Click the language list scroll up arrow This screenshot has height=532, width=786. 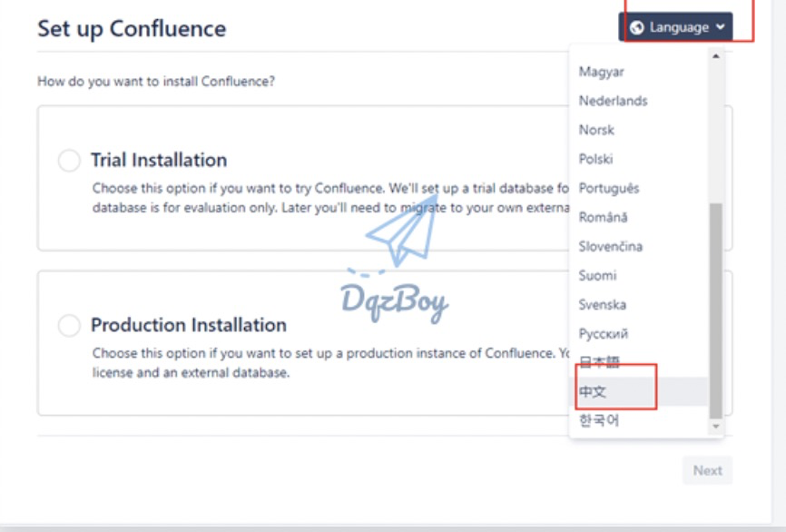point(716,56)
